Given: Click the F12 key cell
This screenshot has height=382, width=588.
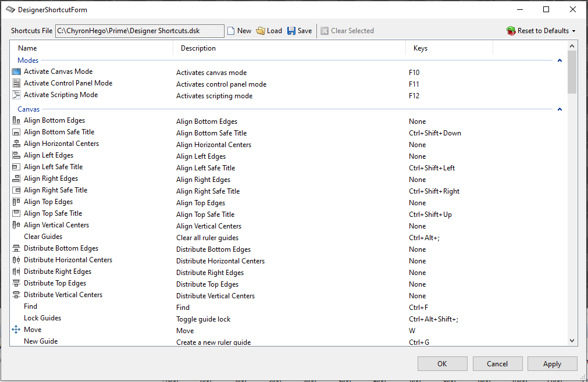Looking at the screenshot, I should point(414,96).
